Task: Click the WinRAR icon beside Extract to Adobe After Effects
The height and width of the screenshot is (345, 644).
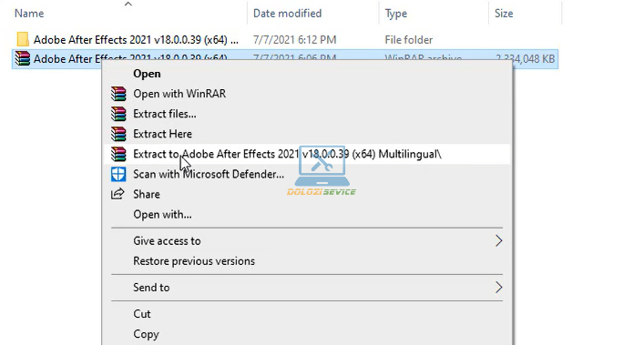Action: pos(118,154)
